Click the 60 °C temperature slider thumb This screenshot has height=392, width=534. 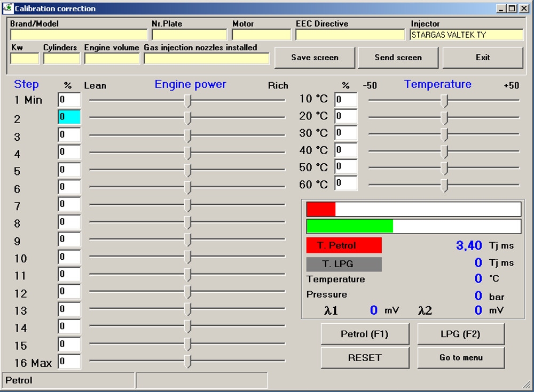tap(444, 185)
